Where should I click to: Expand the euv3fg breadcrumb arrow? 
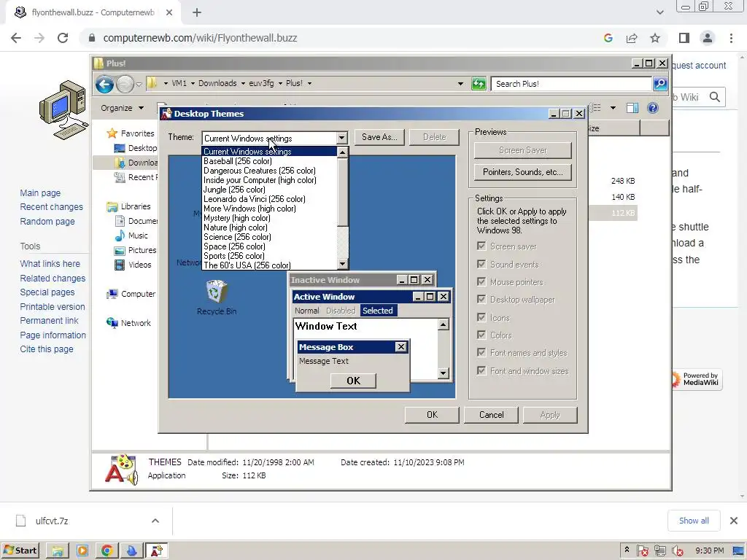pyautogui.click(x=280, y=83)
